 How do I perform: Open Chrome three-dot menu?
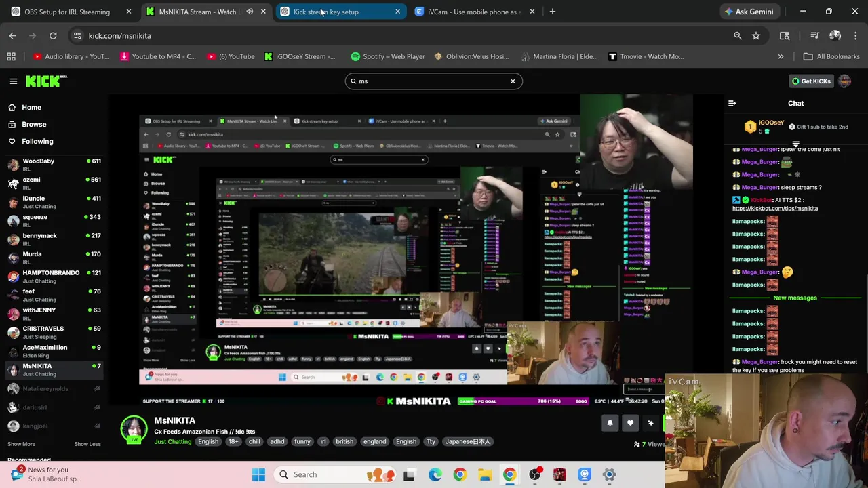coord(855,35)
